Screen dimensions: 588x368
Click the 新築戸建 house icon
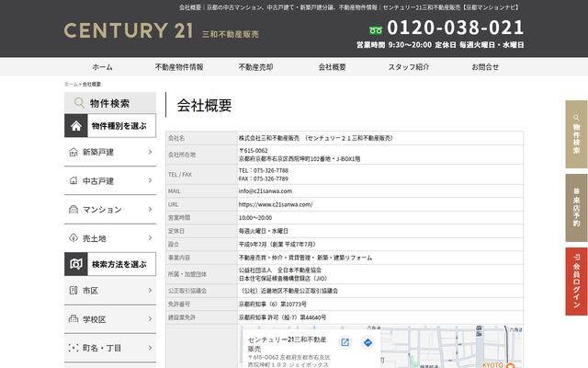tap(73, 152)
